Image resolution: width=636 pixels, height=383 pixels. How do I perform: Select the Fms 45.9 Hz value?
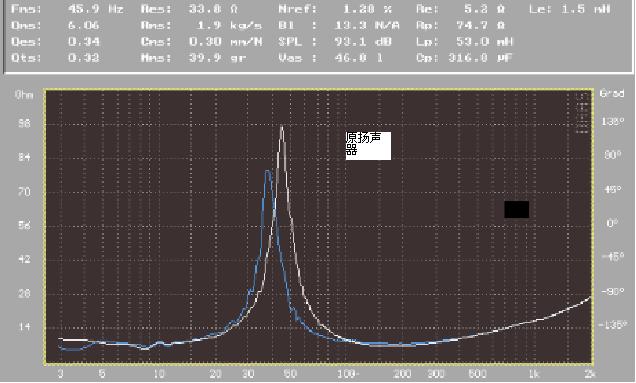pyautogui.click(x=96, y=9)
